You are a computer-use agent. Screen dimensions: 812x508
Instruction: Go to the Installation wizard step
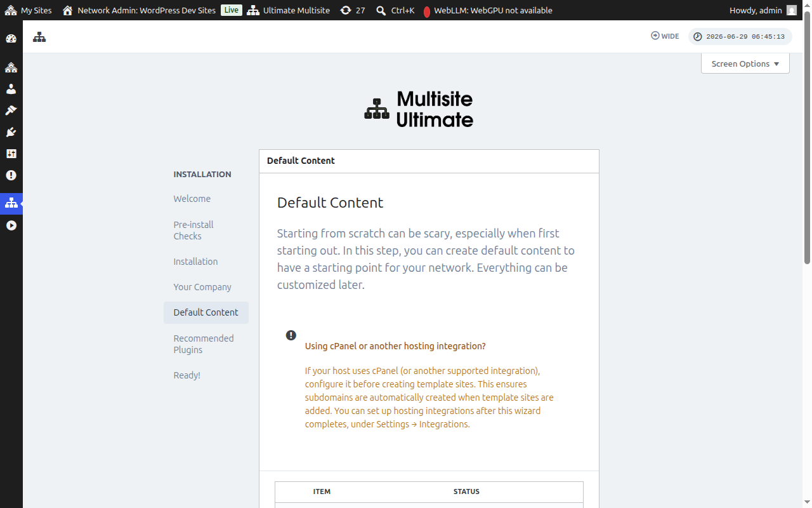[195, 262]
